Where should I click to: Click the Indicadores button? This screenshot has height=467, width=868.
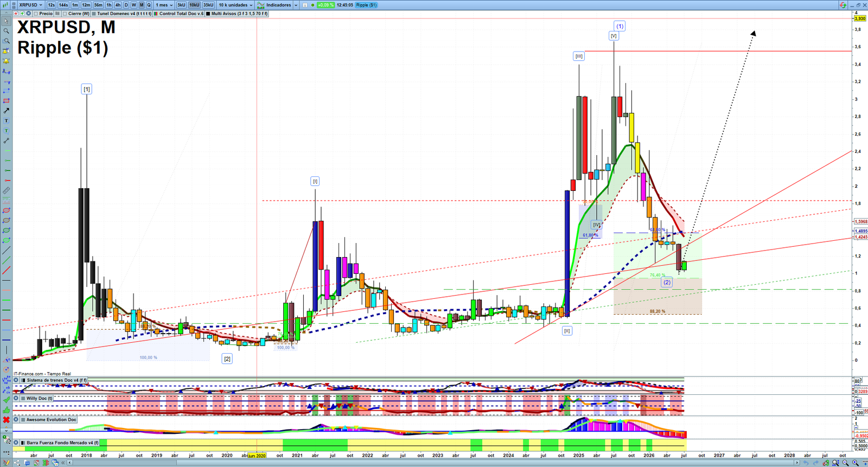tap(274, 5)
